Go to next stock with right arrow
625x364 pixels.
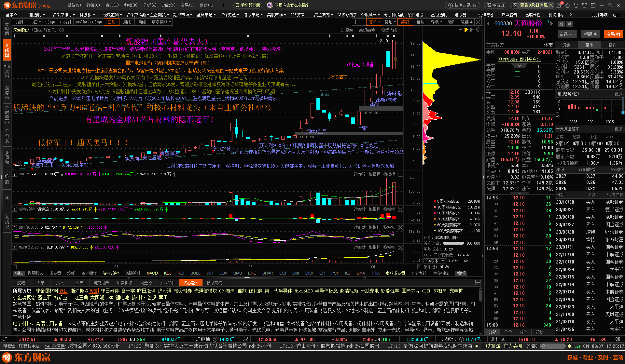pyautogui.click(x=552, y=24)
